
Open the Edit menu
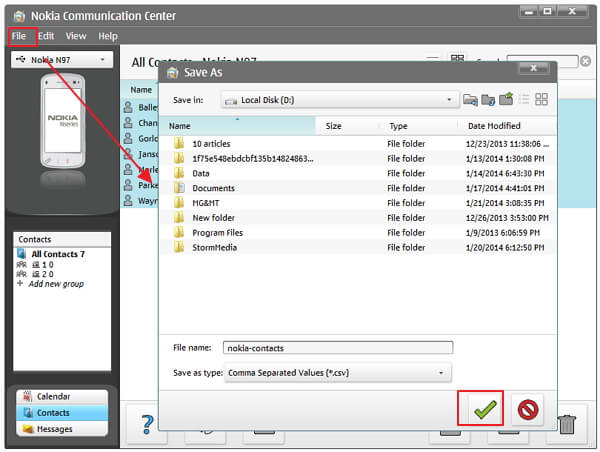pos(46,36)
